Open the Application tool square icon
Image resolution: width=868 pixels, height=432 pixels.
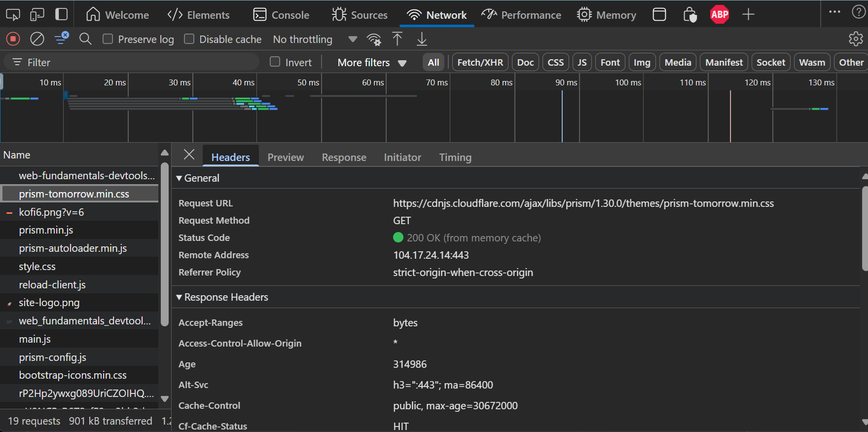coord(659,14)
